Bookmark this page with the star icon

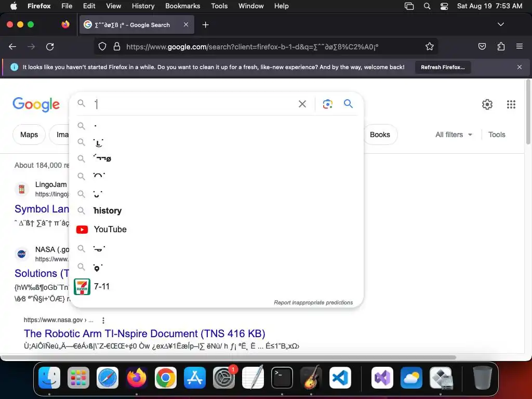pyautogui.click(x=430, y=46)
